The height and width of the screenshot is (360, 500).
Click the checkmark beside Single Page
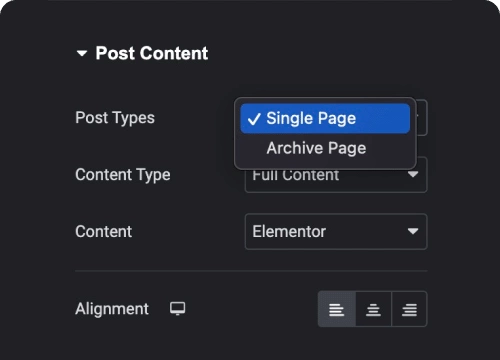point(254,119)
